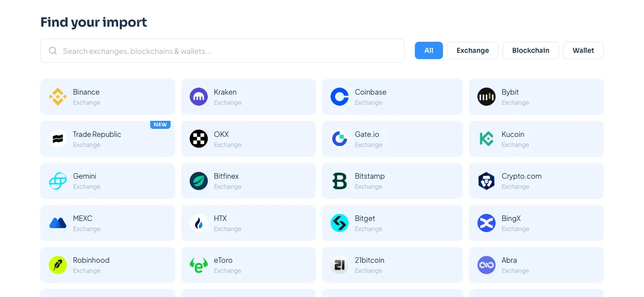
Task: Click the HTX flame logo icon
Action: pos(199,223)
